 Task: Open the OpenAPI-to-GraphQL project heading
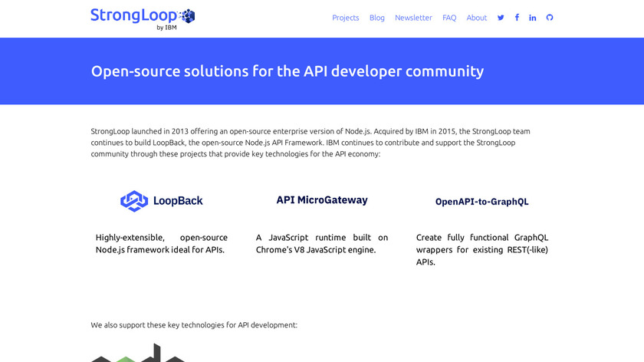pyautogui.click(x=481, y=202)
